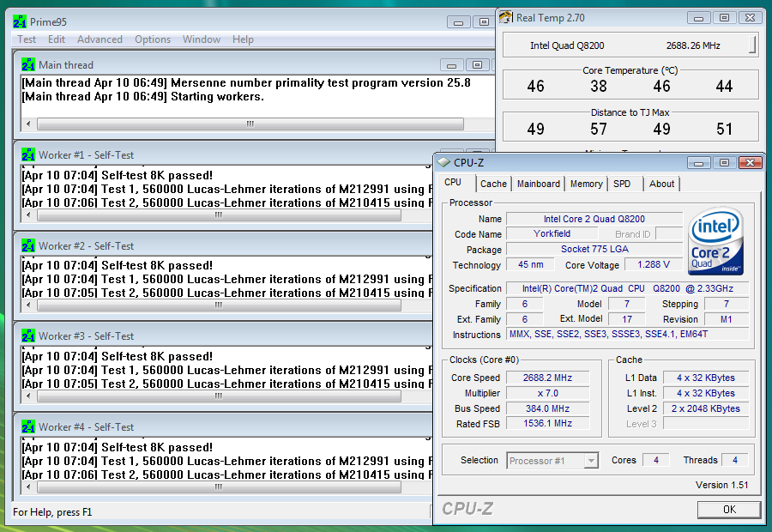
Task: Open the Processor #1 selection dropdown
Action: (x=591, y=461)
